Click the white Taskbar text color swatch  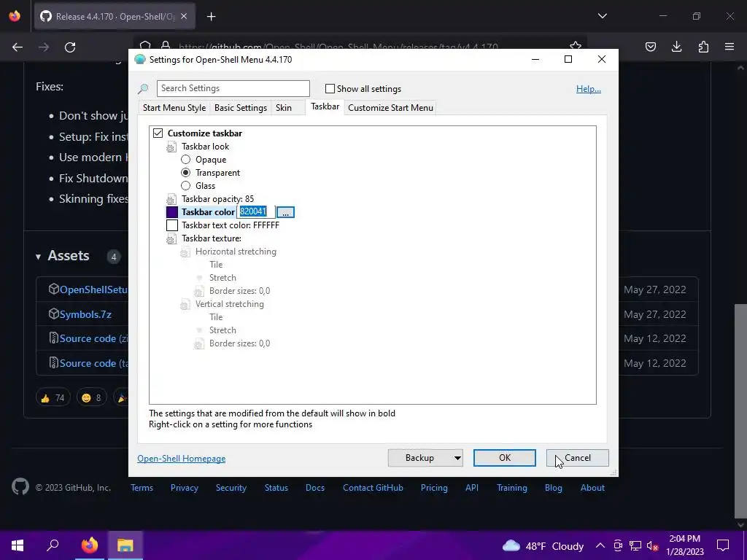[x=172, y=225]
